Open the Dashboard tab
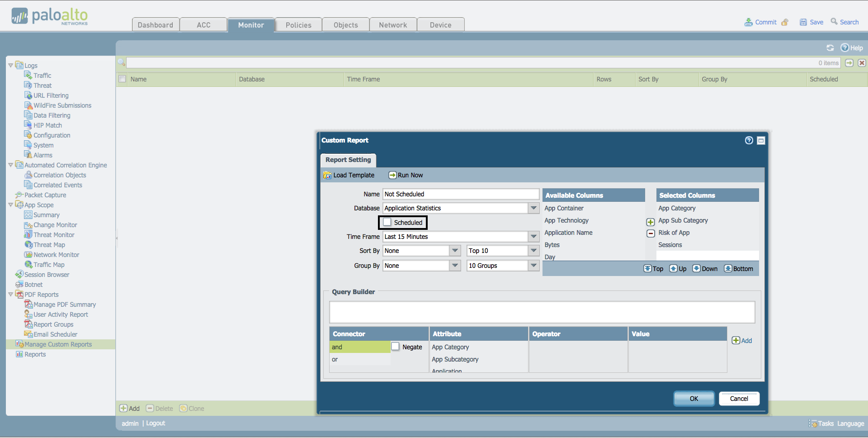868x438 pixels. 156,25
